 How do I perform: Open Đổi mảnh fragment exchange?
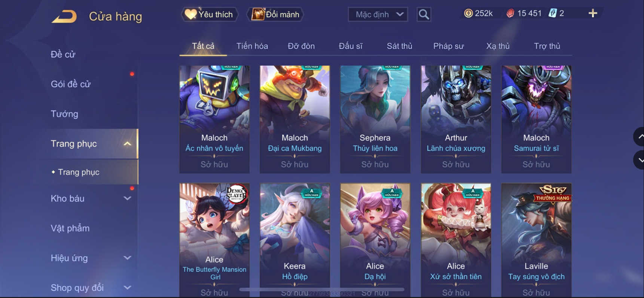coord(275,15)
